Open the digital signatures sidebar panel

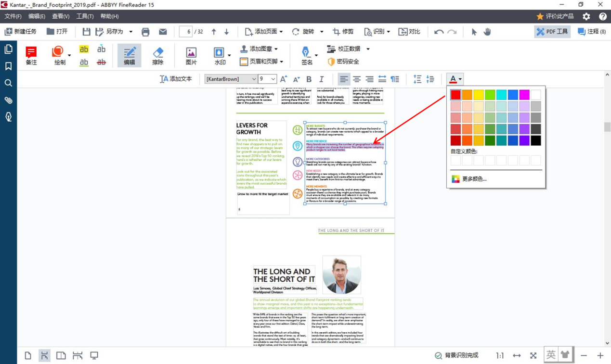point(9,117)
